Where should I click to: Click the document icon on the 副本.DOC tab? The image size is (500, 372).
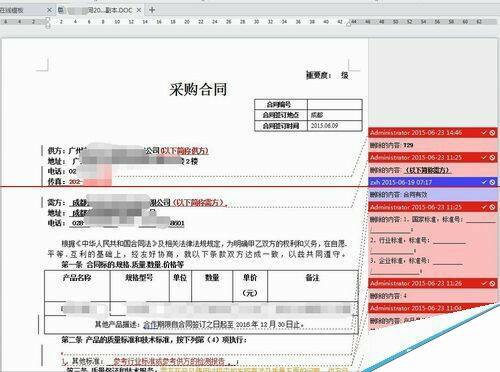tap(61, 10)
